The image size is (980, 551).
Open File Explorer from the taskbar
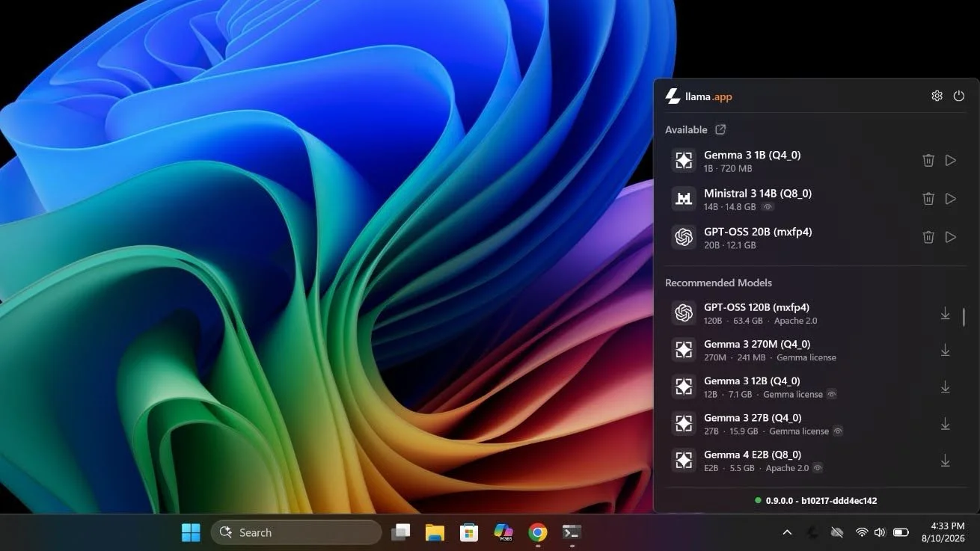pos(435,532)
